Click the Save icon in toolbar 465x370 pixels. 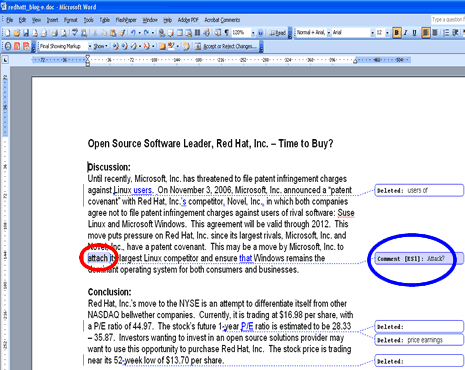click(26, 33)
